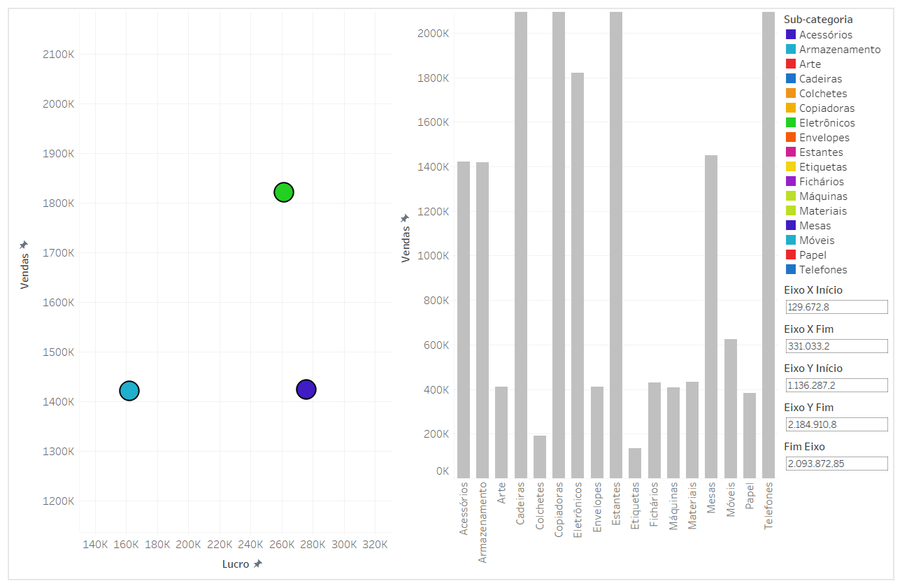Select the Materiais bar in bar chart

coord(692,430)
